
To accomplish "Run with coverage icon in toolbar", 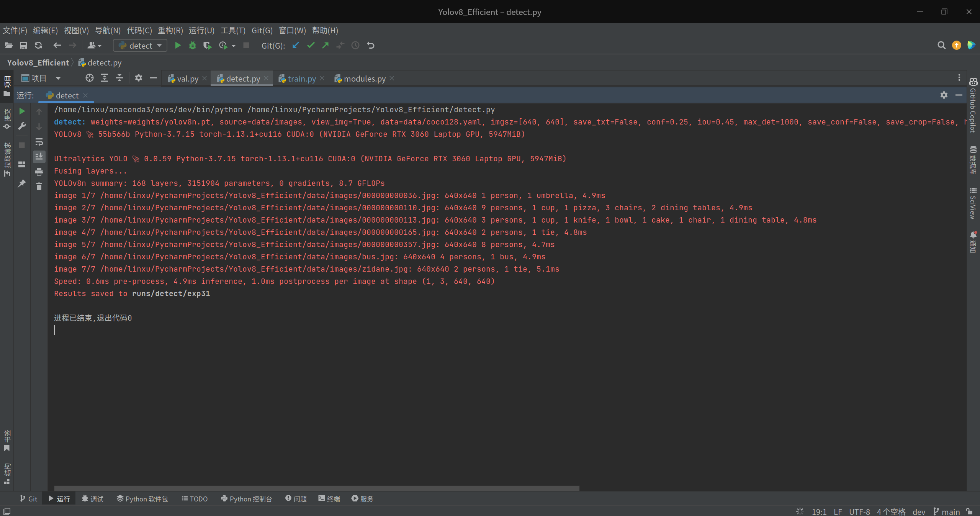I will [x=207, y=46].
